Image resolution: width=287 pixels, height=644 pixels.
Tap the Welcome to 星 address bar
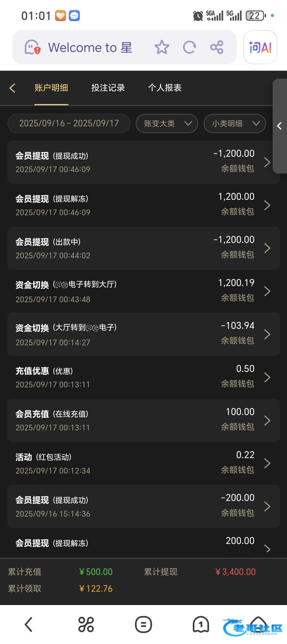90,47
